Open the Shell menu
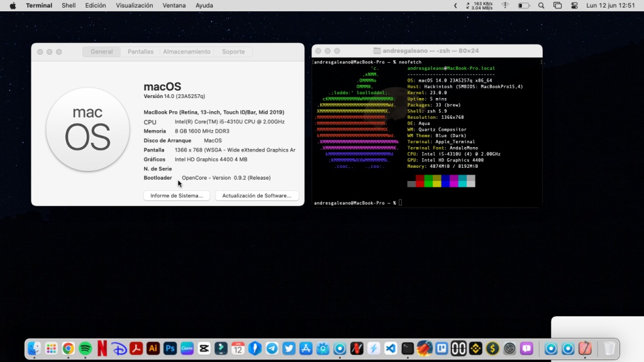Image resolution: width=644 pixels, height=362 pixels. point(69,6)
